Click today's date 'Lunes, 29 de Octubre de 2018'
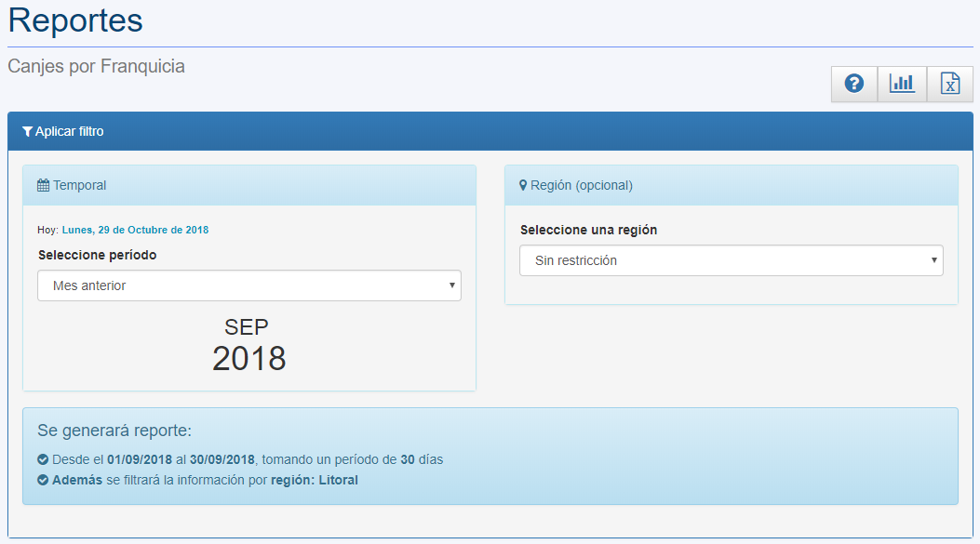This screenshot has height=544, width=980. click(x=135, y=230)
